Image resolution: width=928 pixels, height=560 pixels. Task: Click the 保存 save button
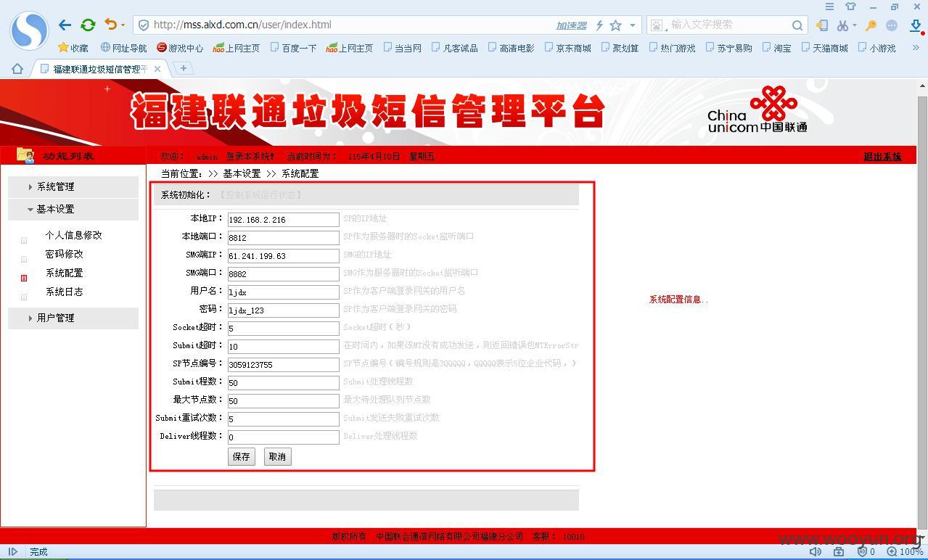242,456
